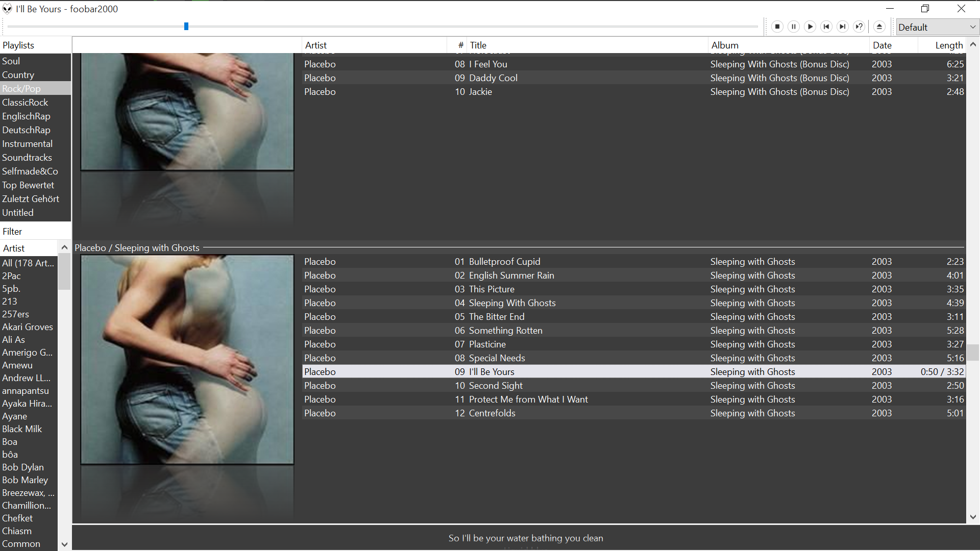Filter by artist Bob Dylan
This screenshot has height=551, width=980.
tap(29, 467)
